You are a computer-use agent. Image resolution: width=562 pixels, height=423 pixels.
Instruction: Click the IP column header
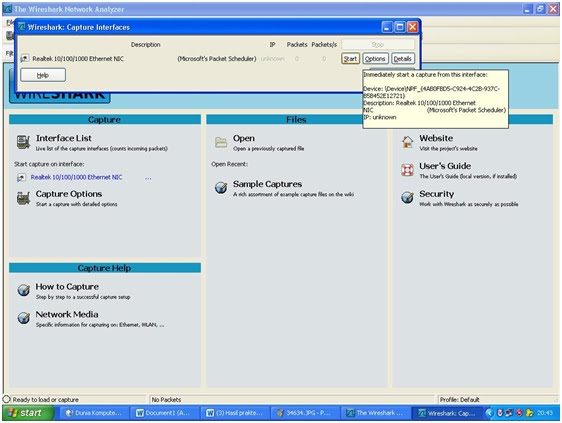[272, 44]
